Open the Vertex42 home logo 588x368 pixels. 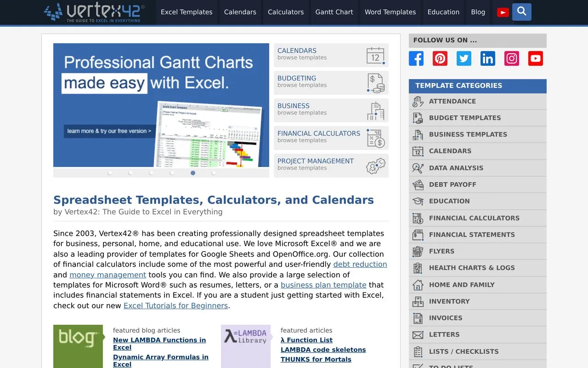(94, 12)
